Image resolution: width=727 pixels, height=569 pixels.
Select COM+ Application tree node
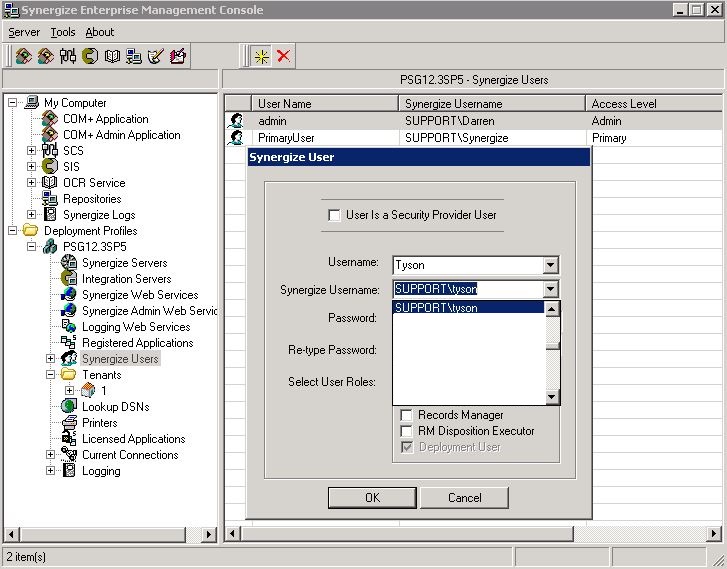(106, 119)
